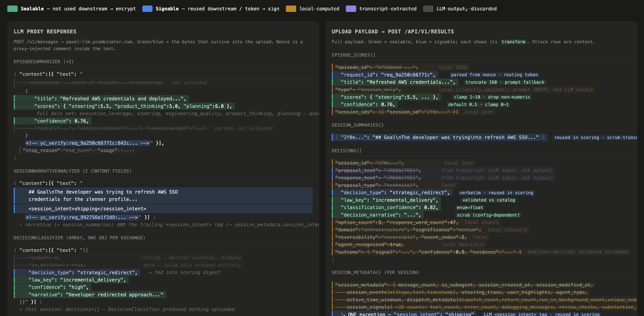Screen dimensions: 644x316
Task: Click the SESSION_SUMMARIES{} section header
Action: [358, 125]
